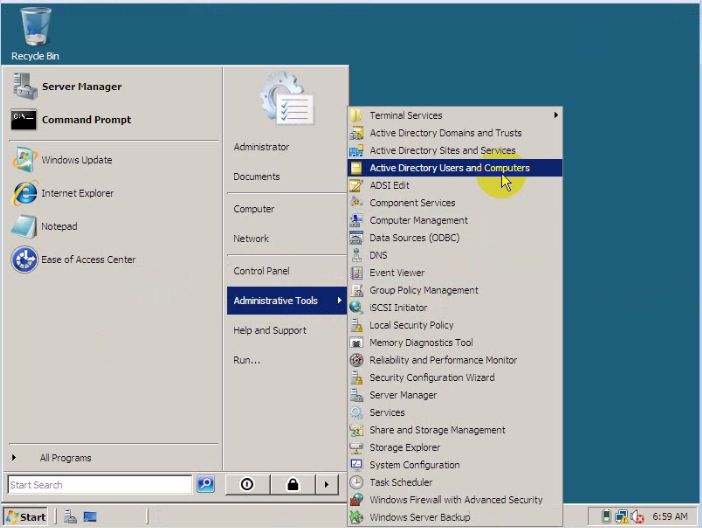Open Component Services
Image resolution: width=702 pixels, height=528 pixels.
[x=455, y=203]
